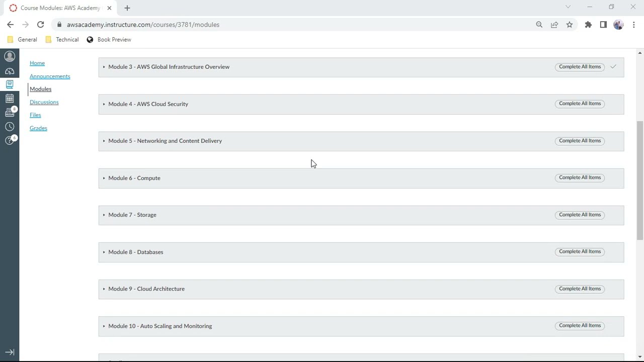Click Complete All Items for Module 10
This screenshot has height=362, width=644.
[580, 325]
